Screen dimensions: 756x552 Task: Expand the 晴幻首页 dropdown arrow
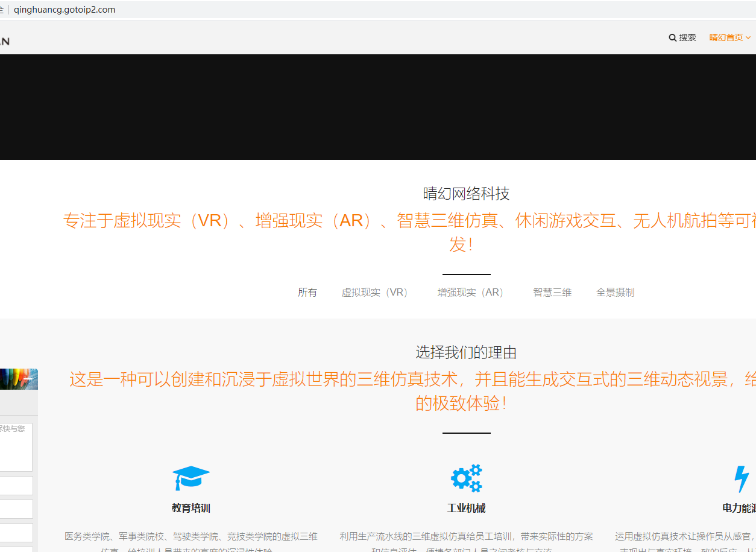748,37
